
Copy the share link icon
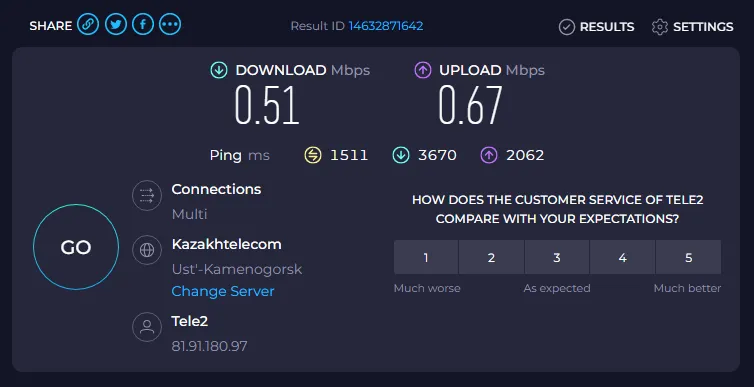point(88,25)
